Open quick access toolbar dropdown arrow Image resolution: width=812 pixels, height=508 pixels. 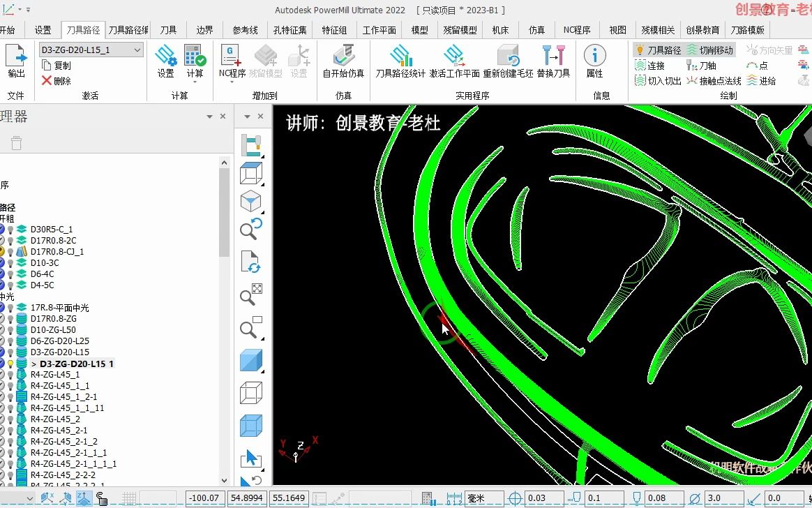pos(28,10)
